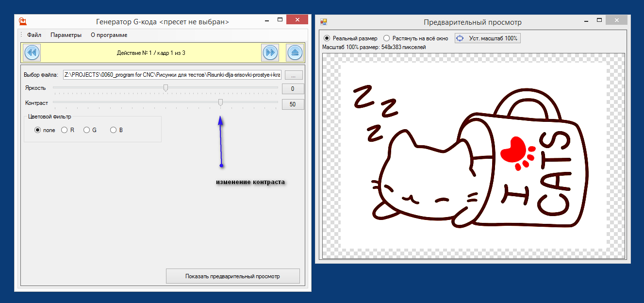Screen dimensions: 644x303
Task: Click the file path input field
Action: 172,75
